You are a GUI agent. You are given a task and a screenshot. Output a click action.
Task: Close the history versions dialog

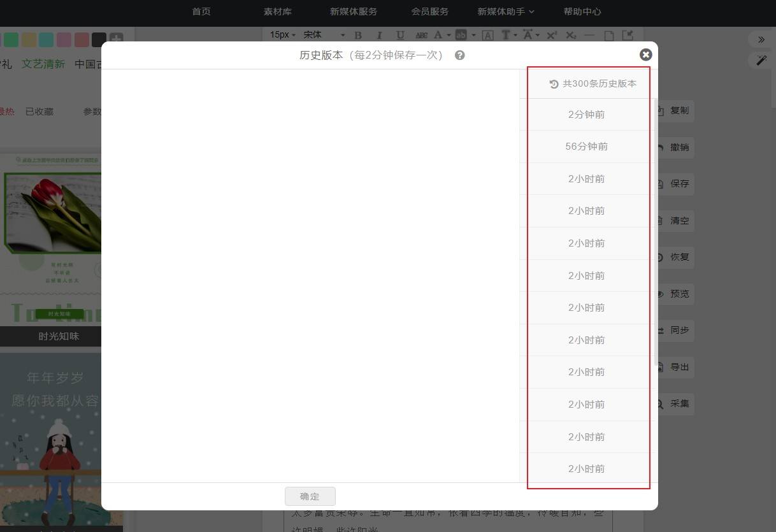(x=645, y=55)
